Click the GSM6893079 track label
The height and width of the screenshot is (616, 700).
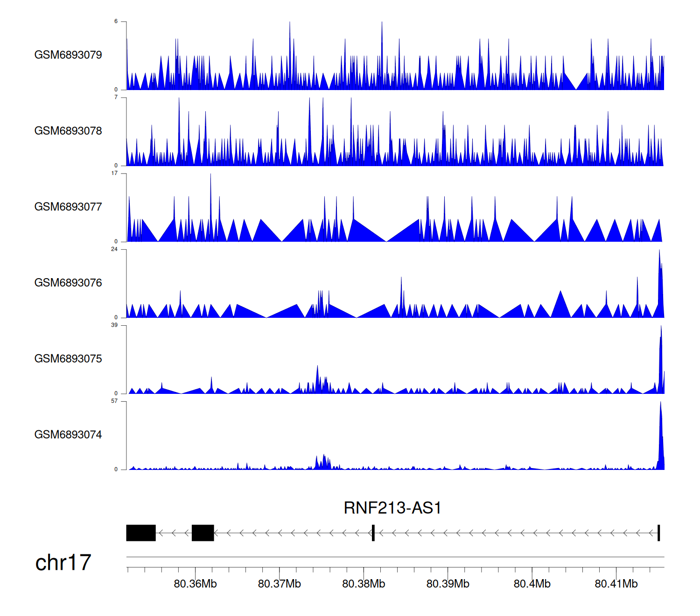[x=68, y=55]
